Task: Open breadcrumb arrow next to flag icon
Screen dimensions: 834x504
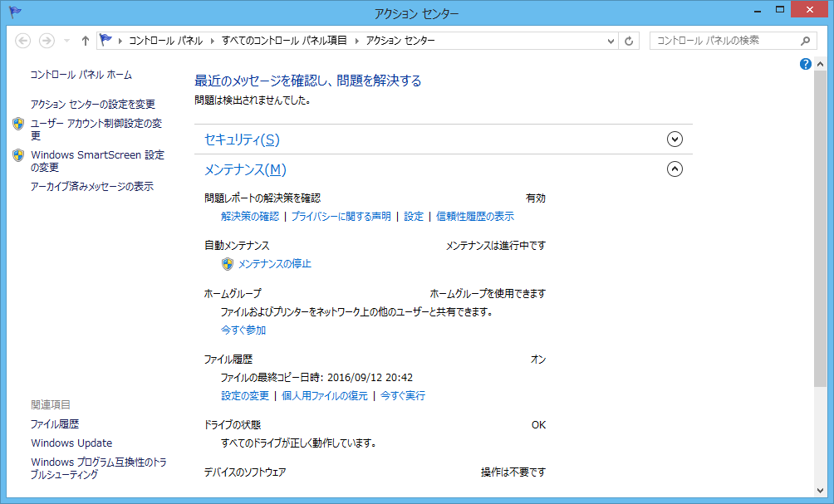Action: [120, 41]
